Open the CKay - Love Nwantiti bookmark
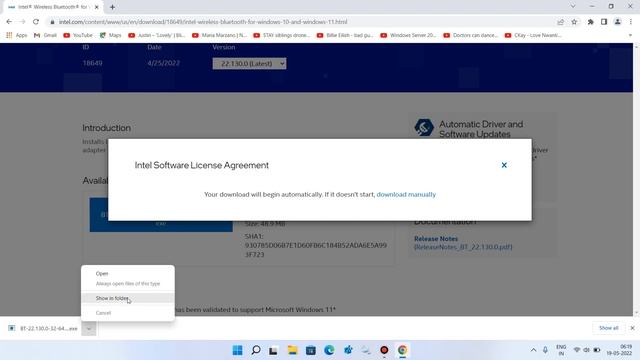Viewport: 640px width, 360px height. 533,36
